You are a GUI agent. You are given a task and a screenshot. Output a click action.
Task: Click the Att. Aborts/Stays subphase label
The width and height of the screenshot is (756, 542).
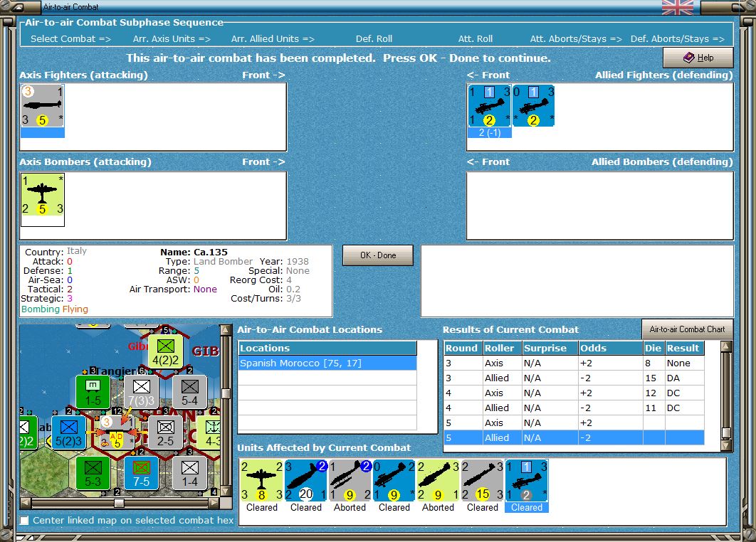point(576,39)
